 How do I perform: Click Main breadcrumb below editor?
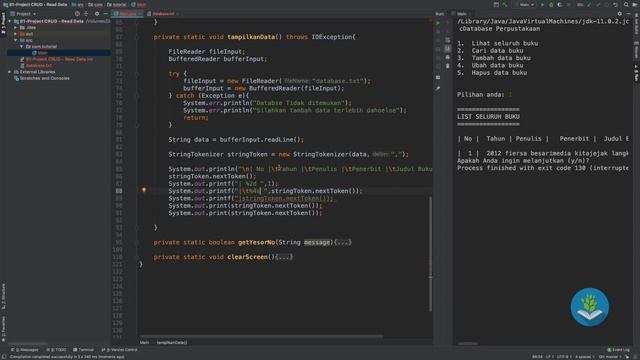(144, 342)
